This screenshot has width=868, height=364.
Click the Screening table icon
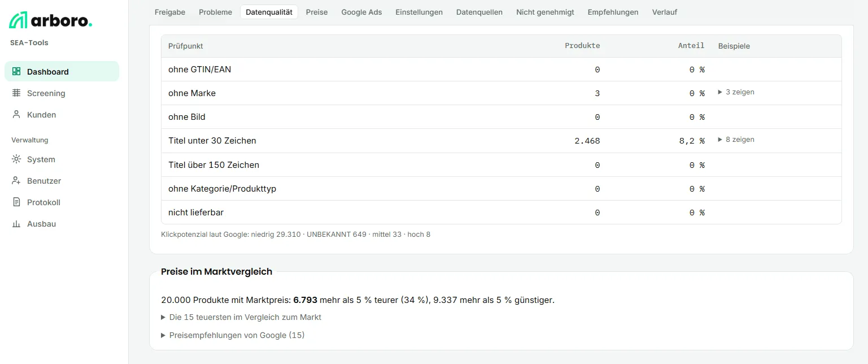point(16,93)
